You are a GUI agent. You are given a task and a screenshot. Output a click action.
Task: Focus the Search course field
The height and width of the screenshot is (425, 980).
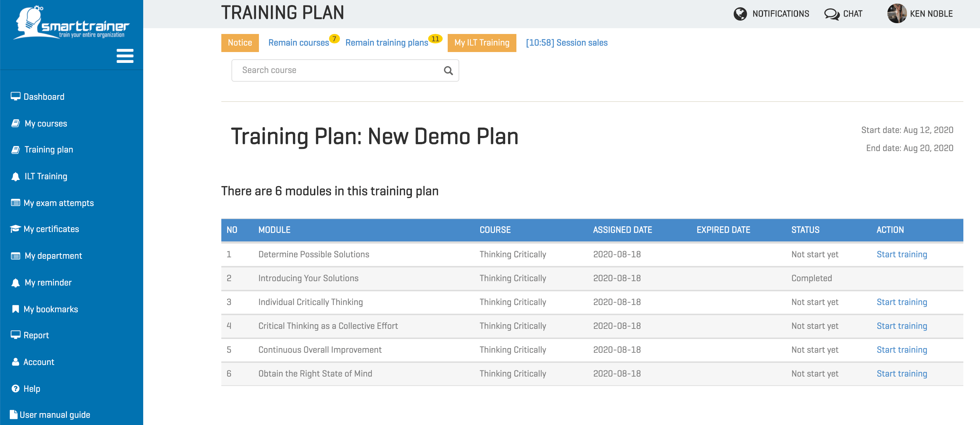(x=345, y=70)
